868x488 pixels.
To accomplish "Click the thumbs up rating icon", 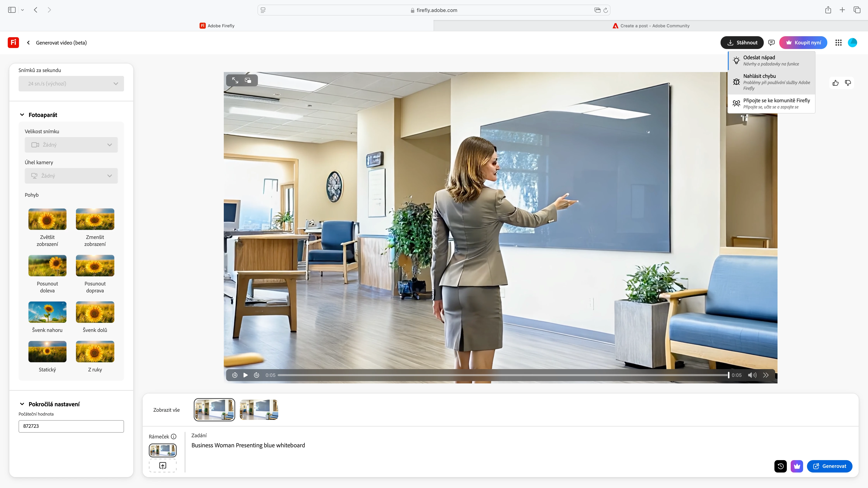I will (835, 83).
